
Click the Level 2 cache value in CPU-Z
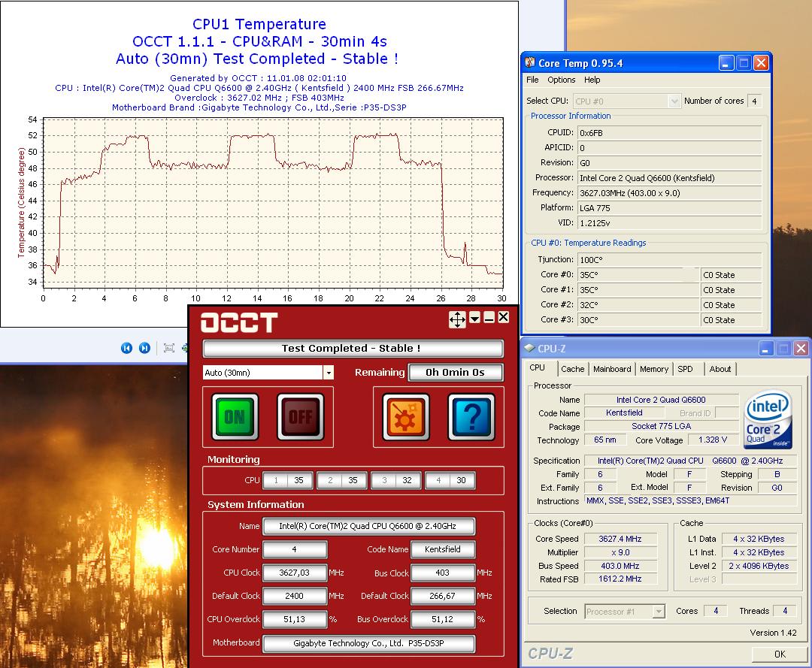(x=759, y=566)
